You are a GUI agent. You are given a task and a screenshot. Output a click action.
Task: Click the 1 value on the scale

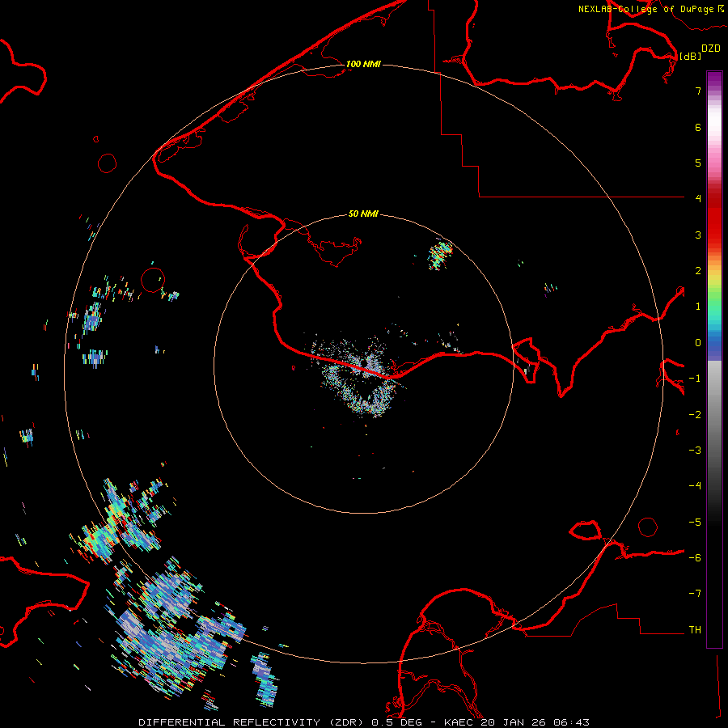(698, 307)
